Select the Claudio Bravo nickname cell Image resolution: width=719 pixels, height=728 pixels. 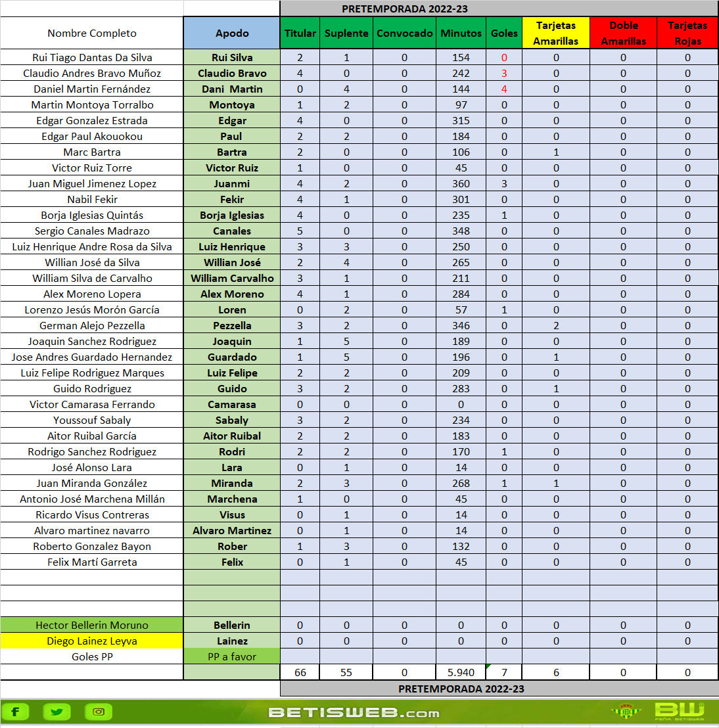point(232,74)
